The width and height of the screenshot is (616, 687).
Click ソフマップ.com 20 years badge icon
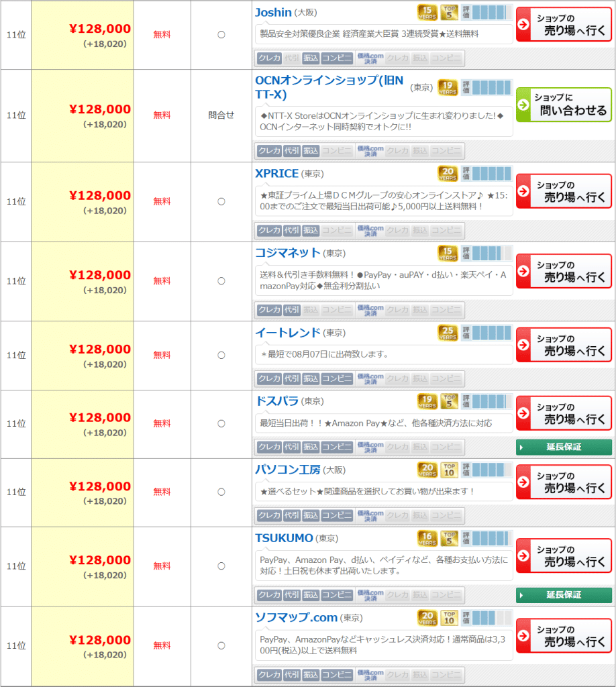(427, 617)
